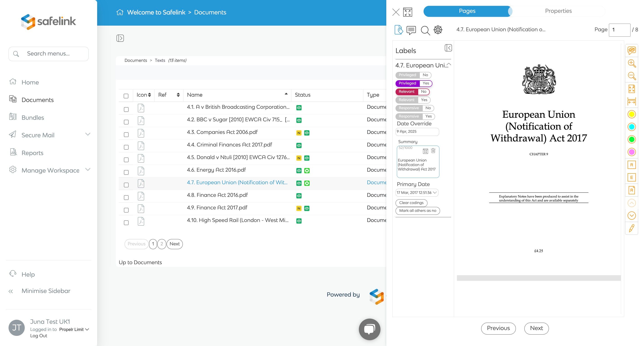This screenshot has width=644, height=346.
Task: Tick checkbox for 4.8. Finance Act 2016.pdf
Action: pos(126,198)
